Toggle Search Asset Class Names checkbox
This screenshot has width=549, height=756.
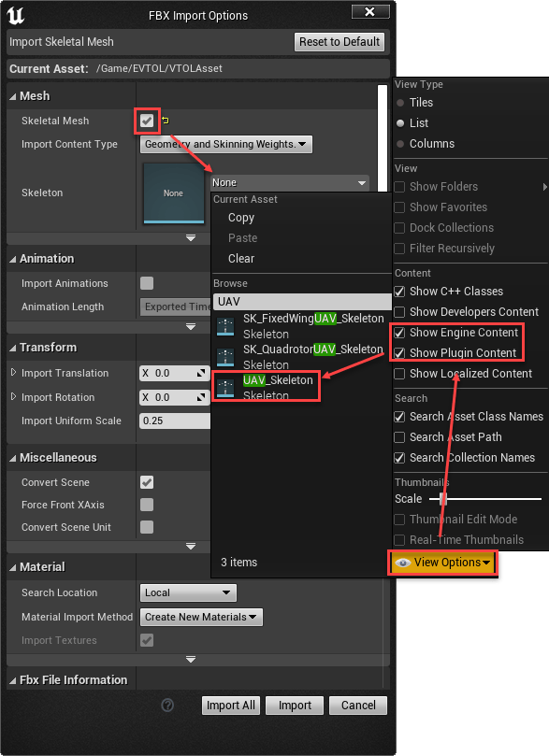(399, 417)
